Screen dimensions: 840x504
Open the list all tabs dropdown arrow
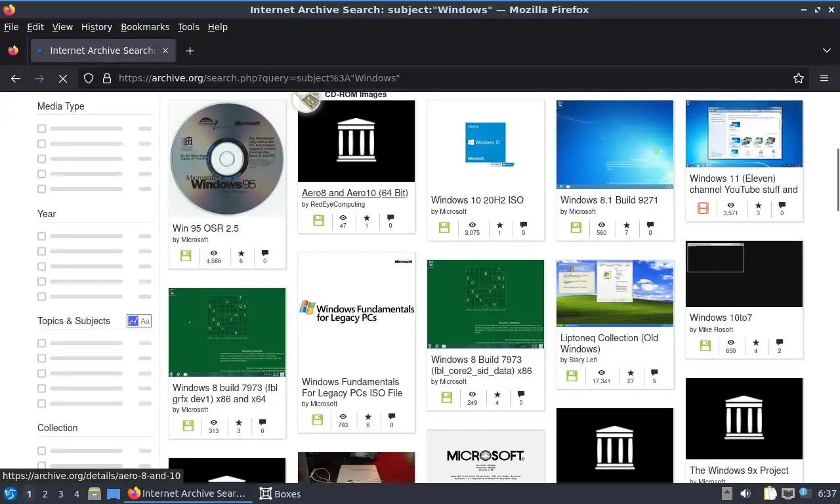click(827, 51)
